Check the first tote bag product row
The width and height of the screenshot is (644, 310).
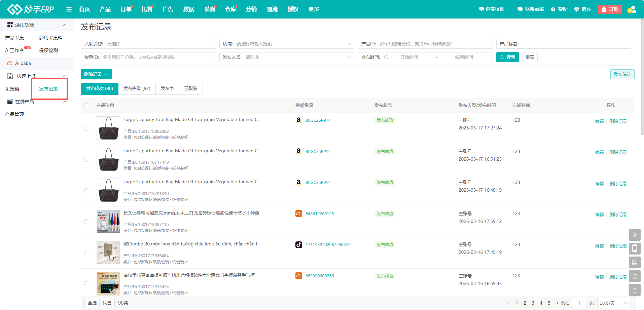tap(87, 128)
